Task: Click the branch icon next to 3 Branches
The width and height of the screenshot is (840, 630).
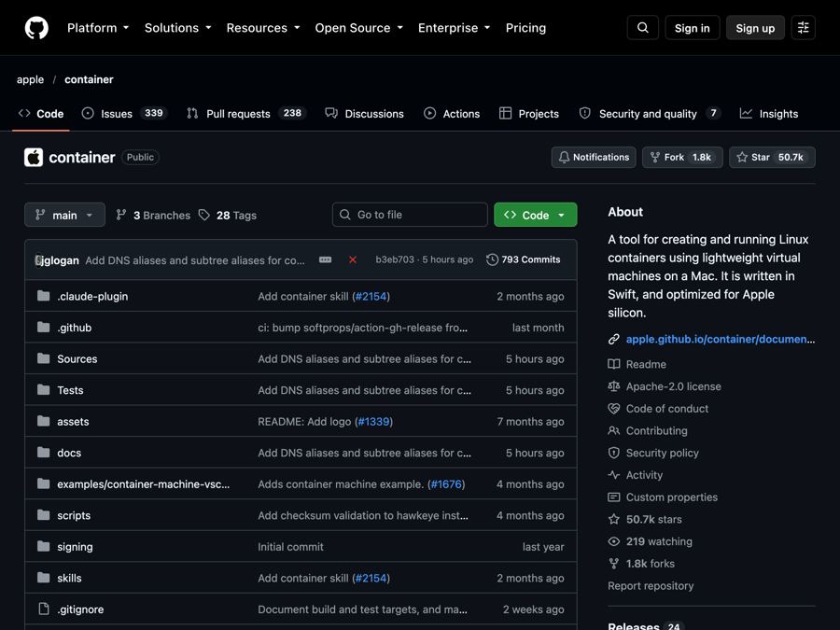Action: tap(121, 215)
